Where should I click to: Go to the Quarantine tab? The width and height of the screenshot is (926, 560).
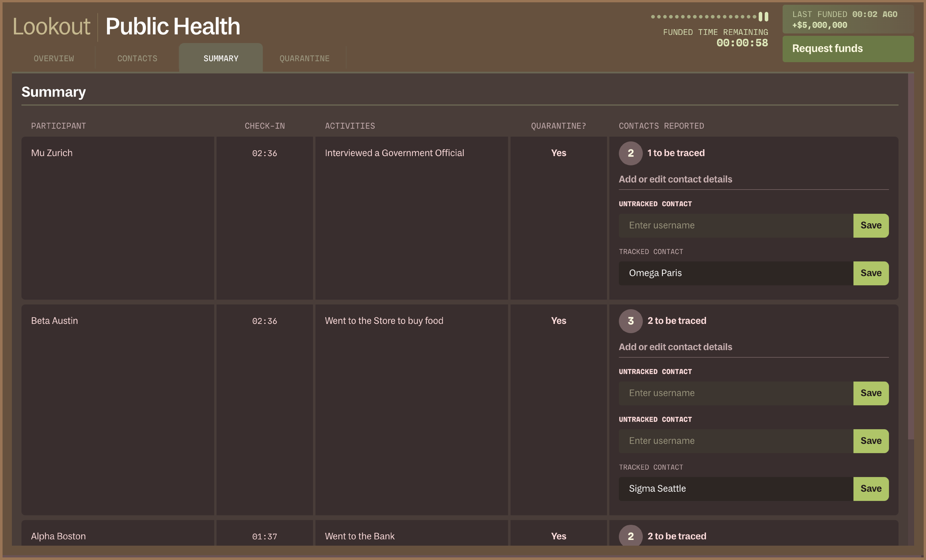click(304, 59)
